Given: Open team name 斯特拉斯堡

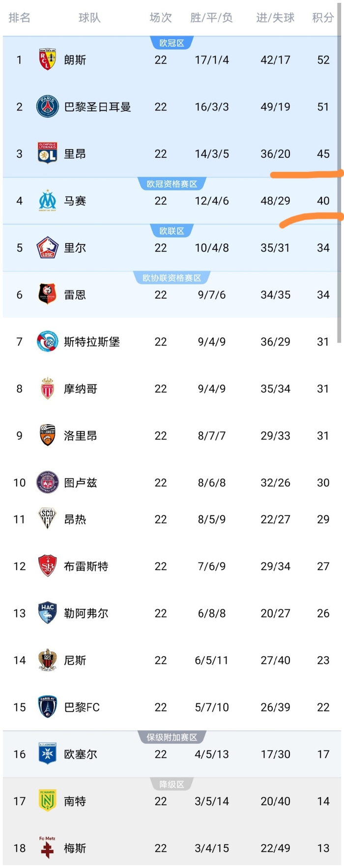Looking at the screenshot, I should pyautogui.click(x=92, y=342).
